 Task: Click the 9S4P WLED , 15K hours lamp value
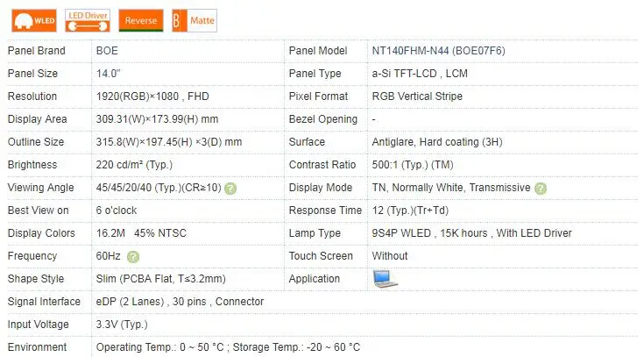[471, 233]
